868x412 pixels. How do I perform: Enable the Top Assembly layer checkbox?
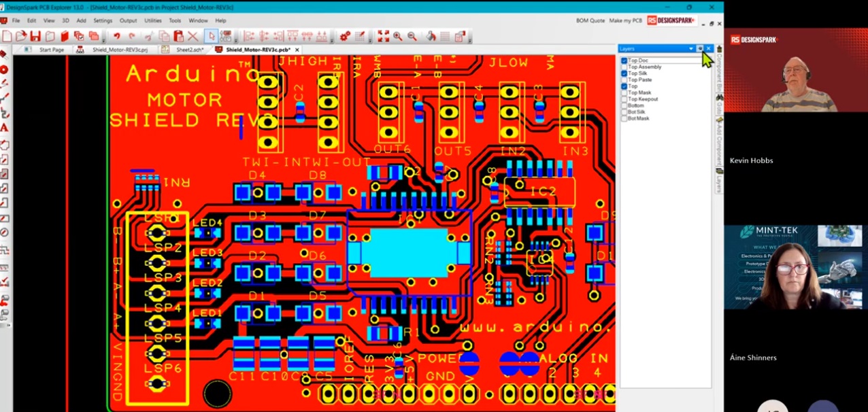coord(624,67)
